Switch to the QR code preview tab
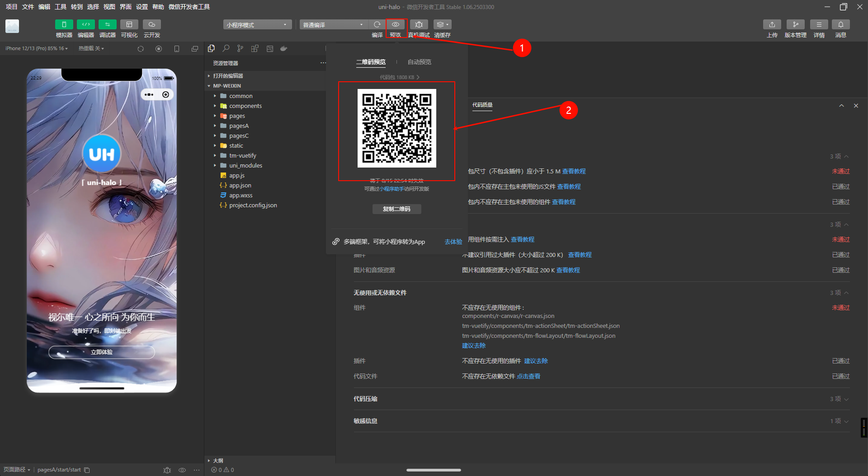The width and height of the screenshot is (868, 476). (x=371, y=62)
